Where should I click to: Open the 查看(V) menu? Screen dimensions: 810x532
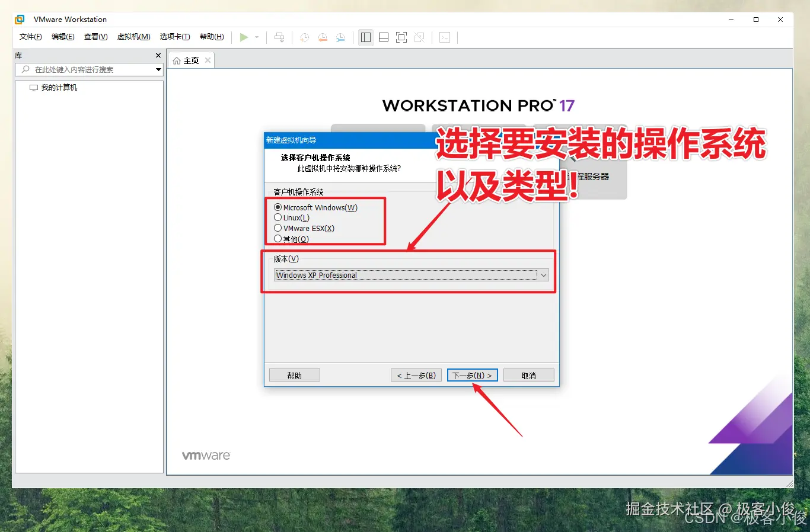coord(95,37)
